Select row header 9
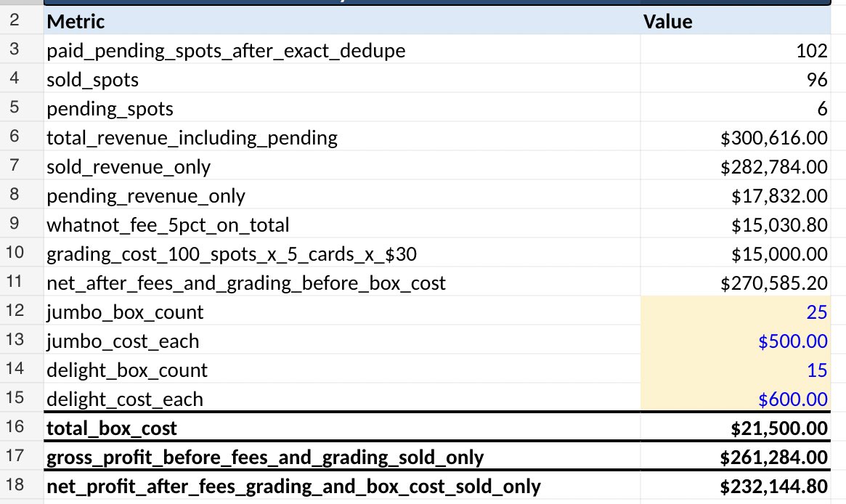Image resolution: width=846 pixels, height=504 pixels. [x=22, y=224]
